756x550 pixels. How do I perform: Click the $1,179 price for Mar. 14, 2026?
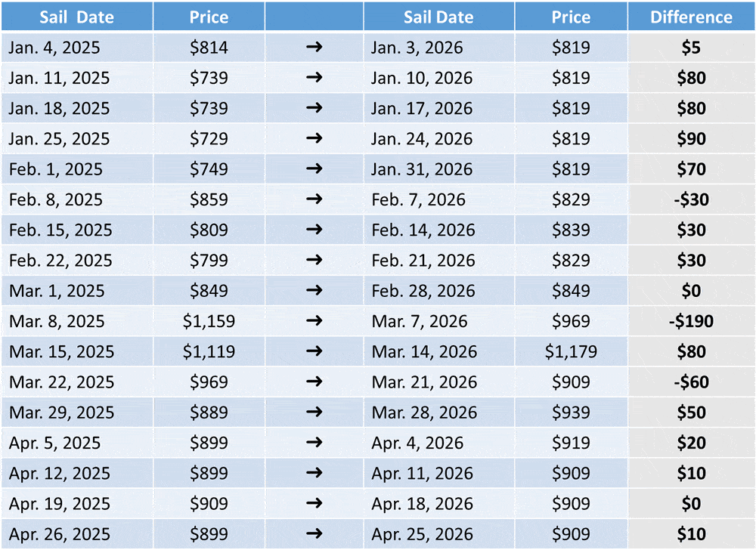click(571, 351)
